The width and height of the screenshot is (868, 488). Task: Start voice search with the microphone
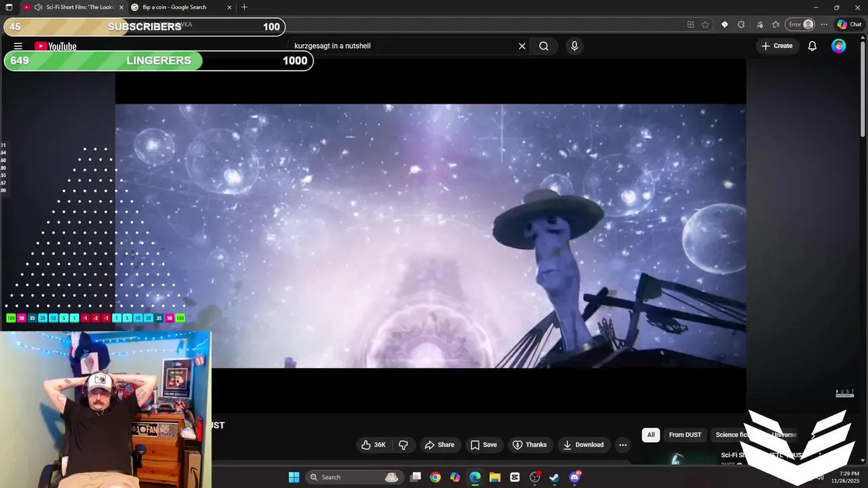574,46
